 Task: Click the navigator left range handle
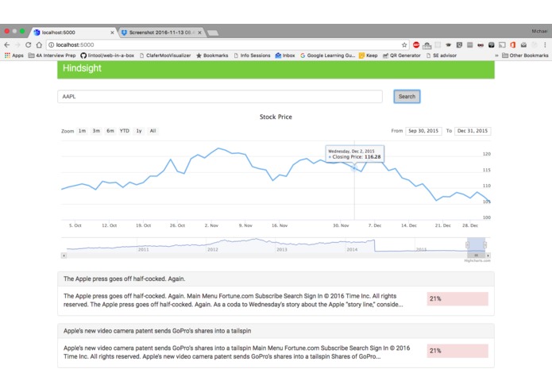468,244
